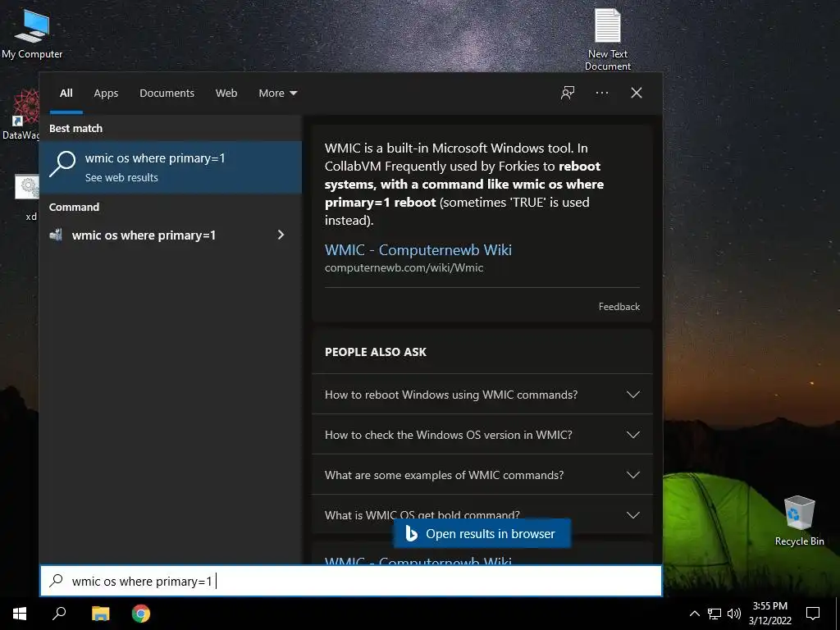Click the Command section label
Screen dimensions: 840x630
point(74,208)
